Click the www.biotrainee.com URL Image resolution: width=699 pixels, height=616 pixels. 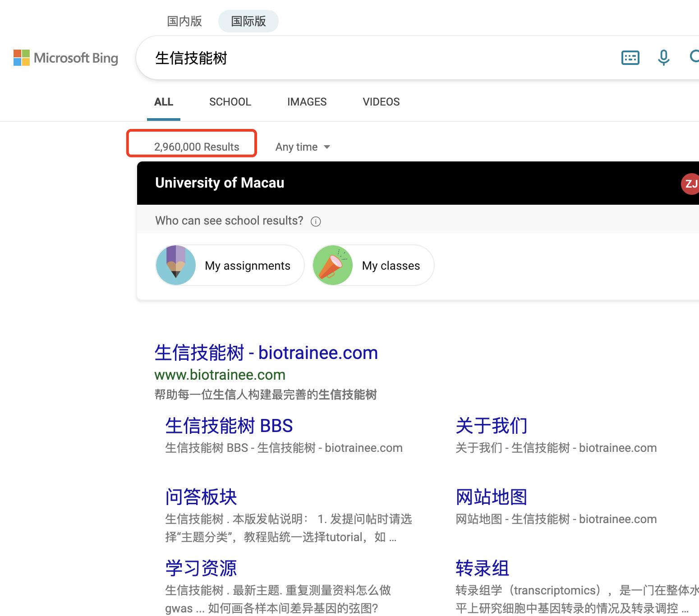pos(220,375)
